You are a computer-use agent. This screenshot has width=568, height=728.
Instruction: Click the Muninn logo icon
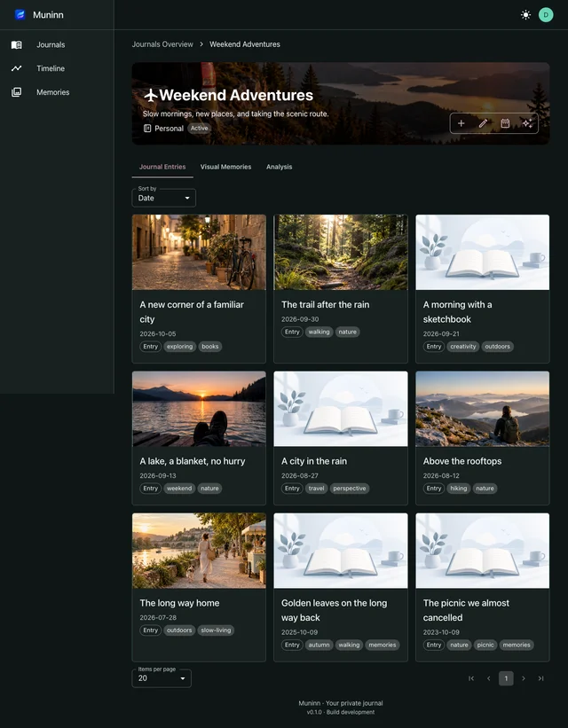20,15
